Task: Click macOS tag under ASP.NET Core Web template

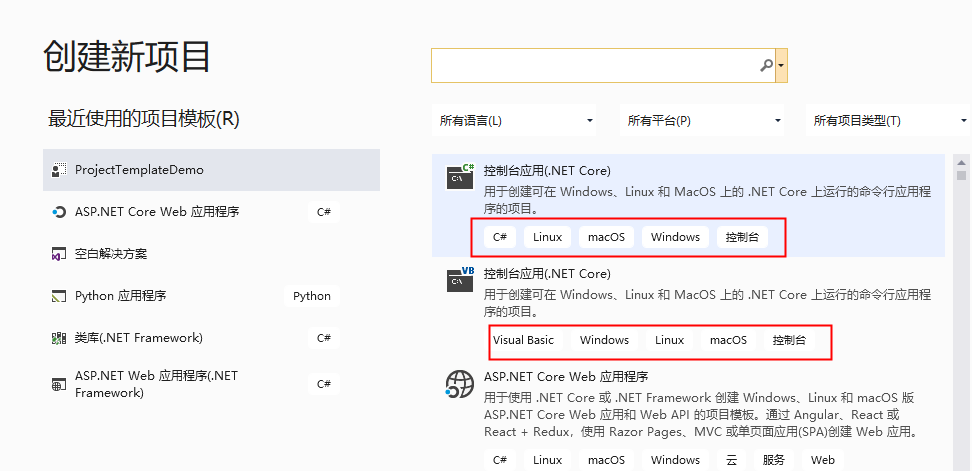Action: pos(606,460)
